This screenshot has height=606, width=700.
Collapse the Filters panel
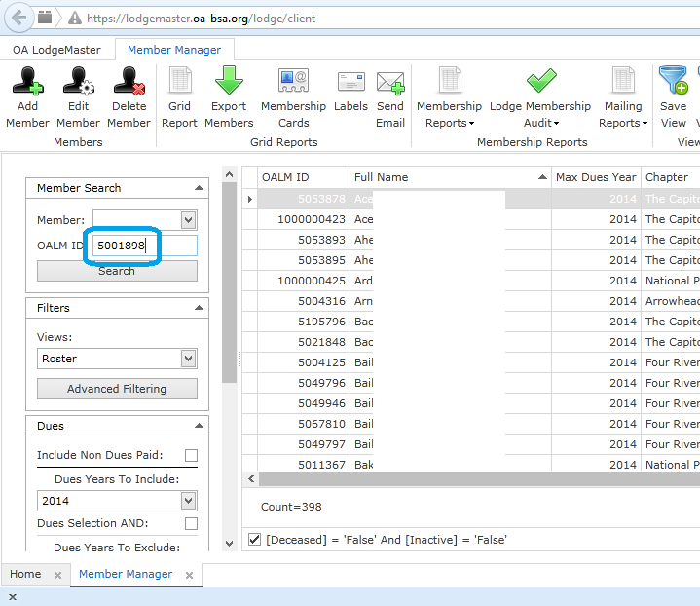200,308
